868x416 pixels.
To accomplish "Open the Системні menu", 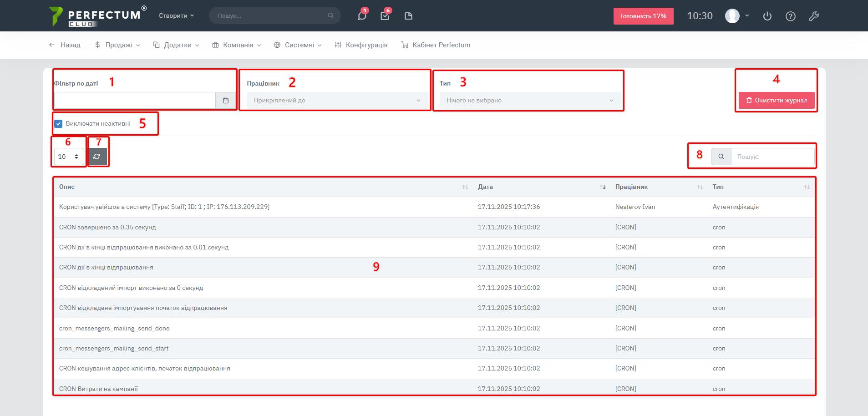I will click(298, 45).
